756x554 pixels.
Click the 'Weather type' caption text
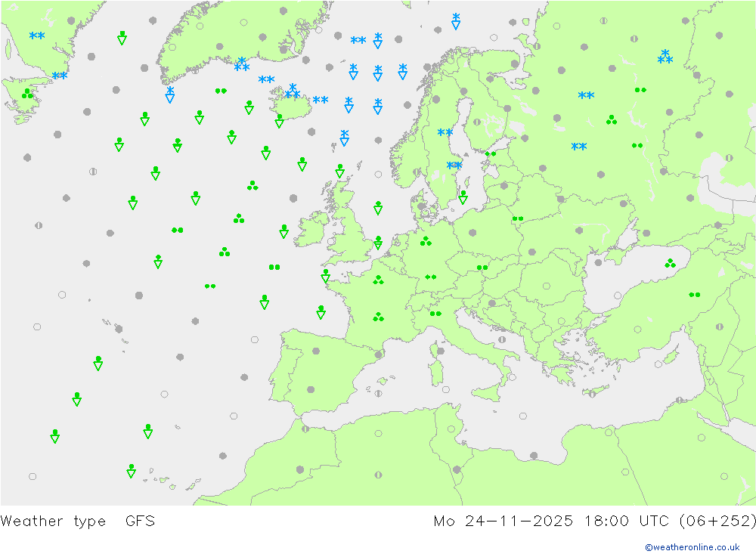pyautogui.click(x=53, y=522)
